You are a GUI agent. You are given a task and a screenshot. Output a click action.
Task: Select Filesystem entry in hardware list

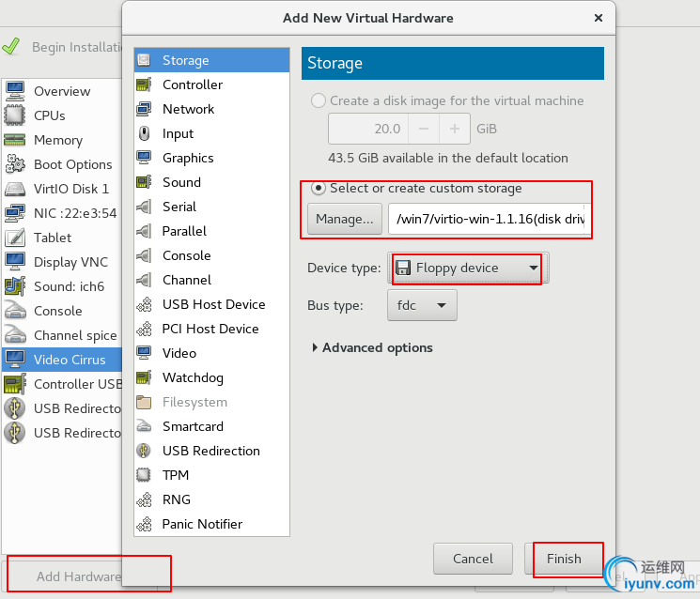[x=211, y=402]
